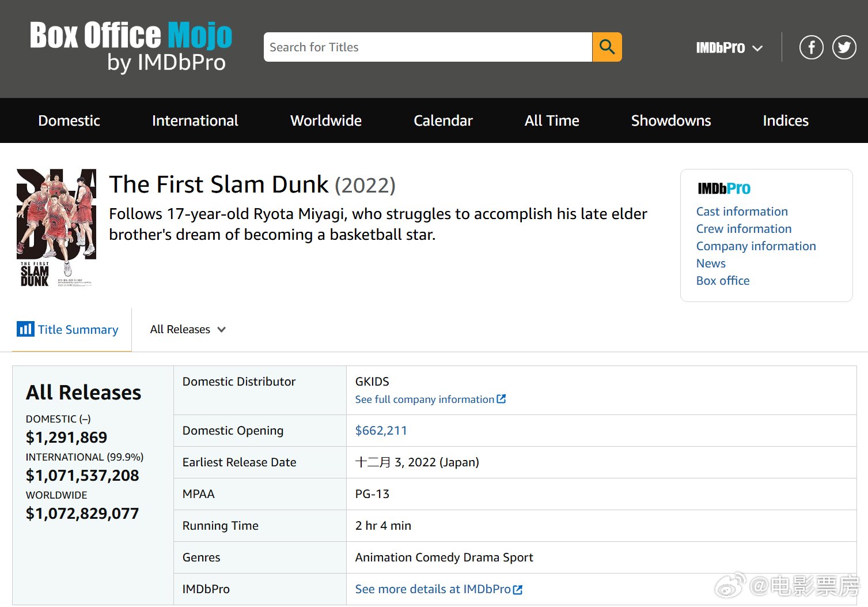The image size is (868, 607).
Task: Click external link icon beside IMDbPro details
Action: (518, 589)
